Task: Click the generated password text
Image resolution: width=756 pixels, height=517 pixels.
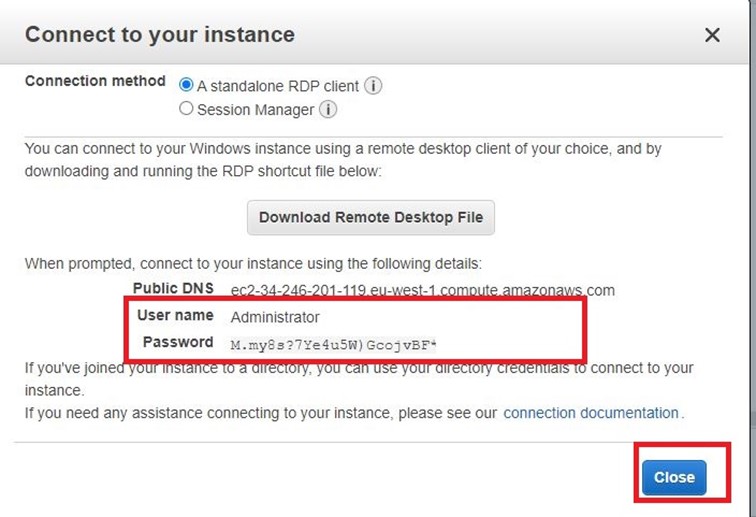Action: pos(333,345)
